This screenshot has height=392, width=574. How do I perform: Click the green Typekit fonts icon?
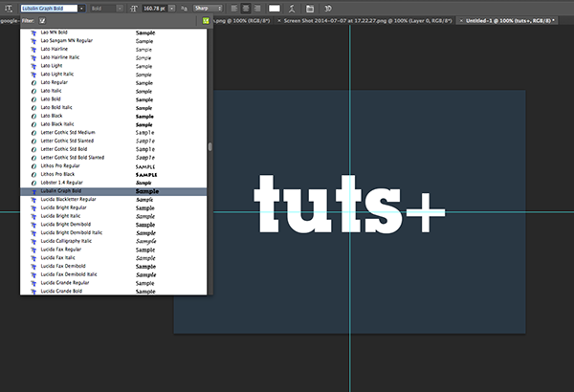point(206,21)
